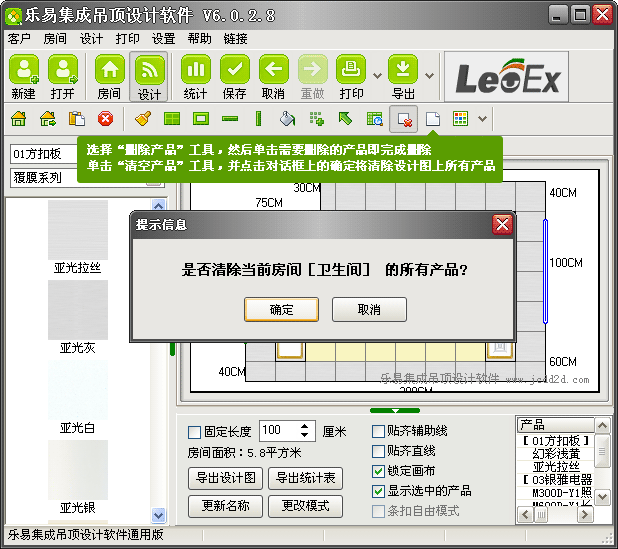Select the paint bucket fill tool
Image resolution: width=618 pixels, height=549 pixels.
point(287,119)
